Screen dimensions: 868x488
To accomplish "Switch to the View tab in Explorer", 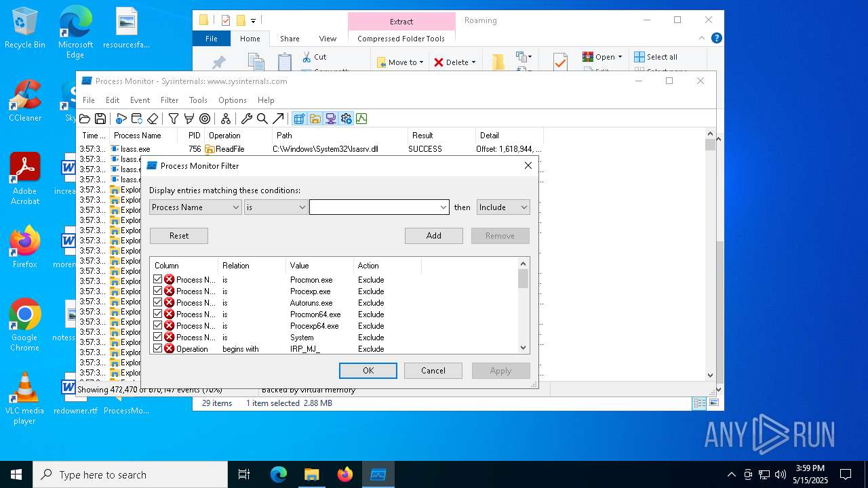I will tap(328, 39).
